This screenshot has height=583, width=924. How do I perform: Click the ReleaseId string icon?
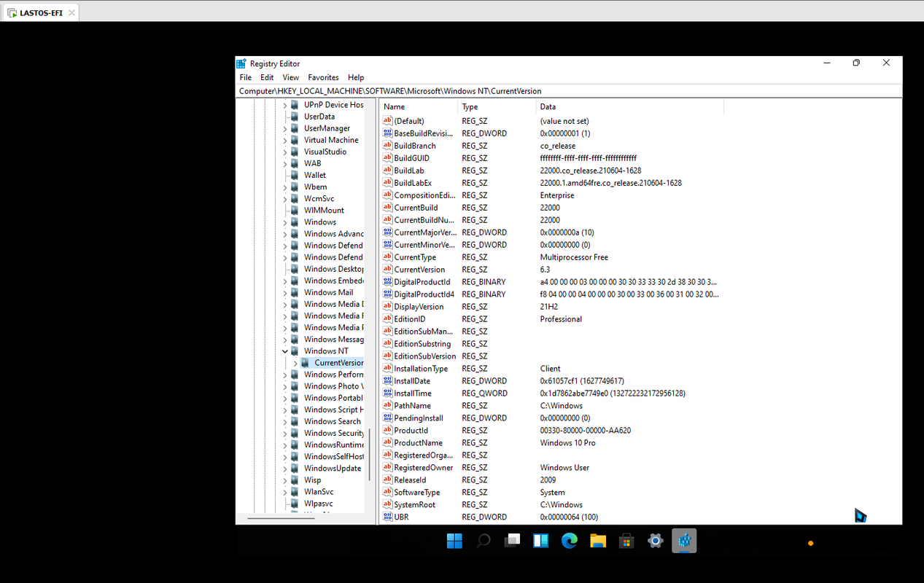coord(387,480)
